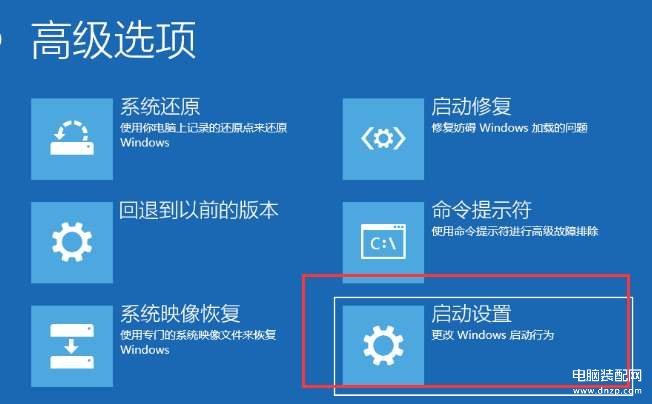The height and width of the screenshot is (404, 652).
Task: Select the gear icon for 回退到以前的版本
Action: 72,243
